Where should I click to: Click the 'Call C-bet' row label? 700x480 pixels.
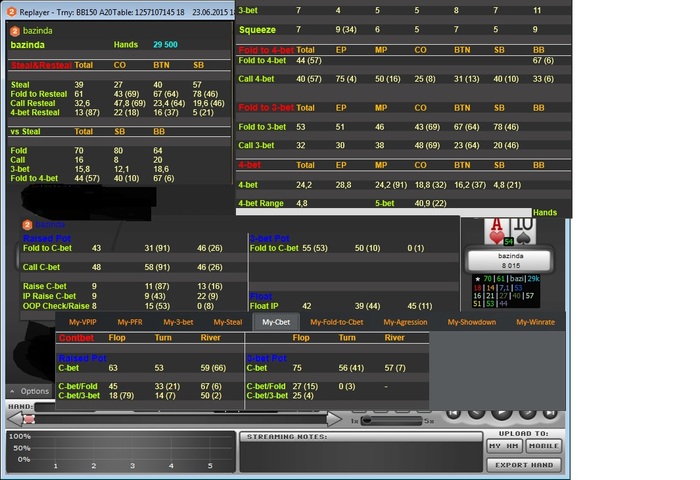(41, 267)
